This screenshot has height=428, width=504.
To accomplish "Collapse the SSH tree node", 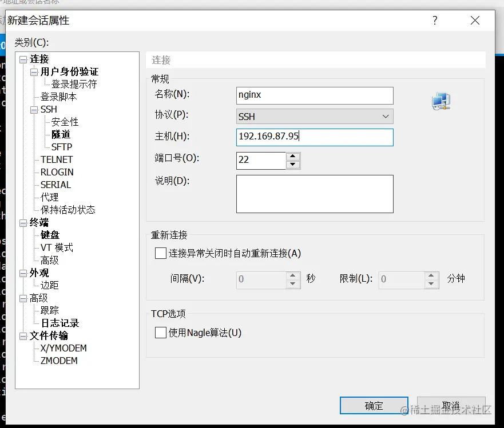I will coord(34,110).
